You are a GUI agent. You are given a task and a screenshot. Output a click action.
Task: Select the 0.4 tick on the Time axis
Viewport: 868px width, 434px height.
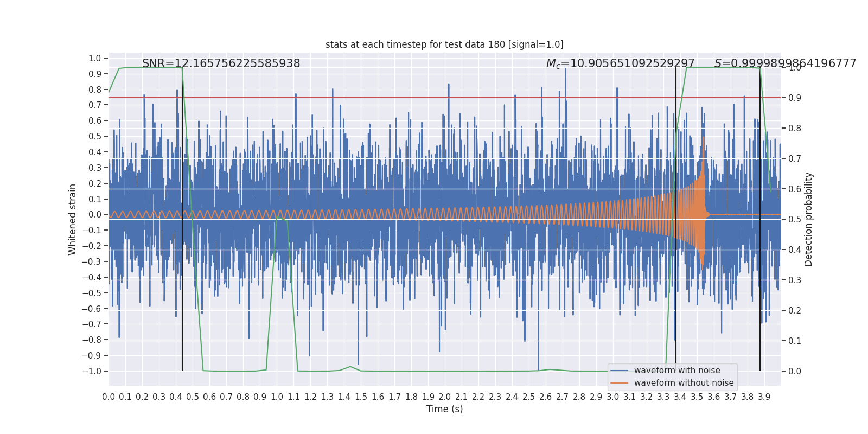tap(176, 397)
